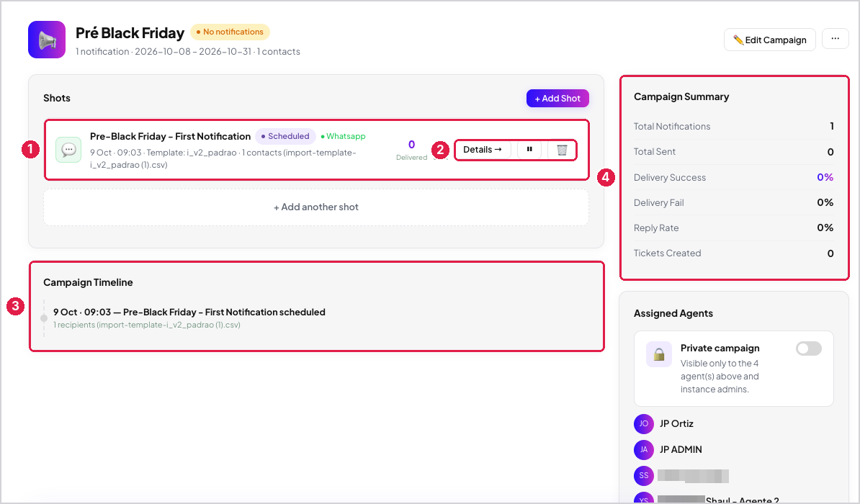Click the Campaign Summary heading
860x504 pixels.
[681, 96]
